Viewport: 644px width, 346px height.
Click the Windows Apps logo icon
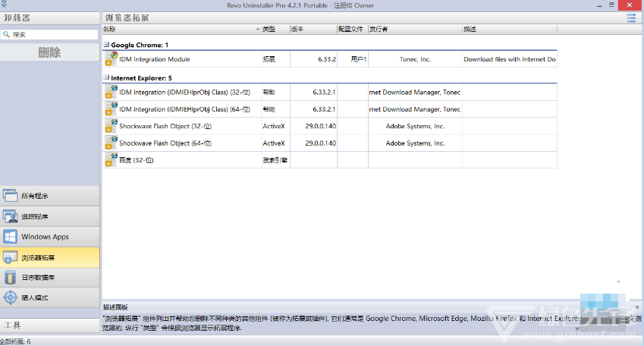11,237
